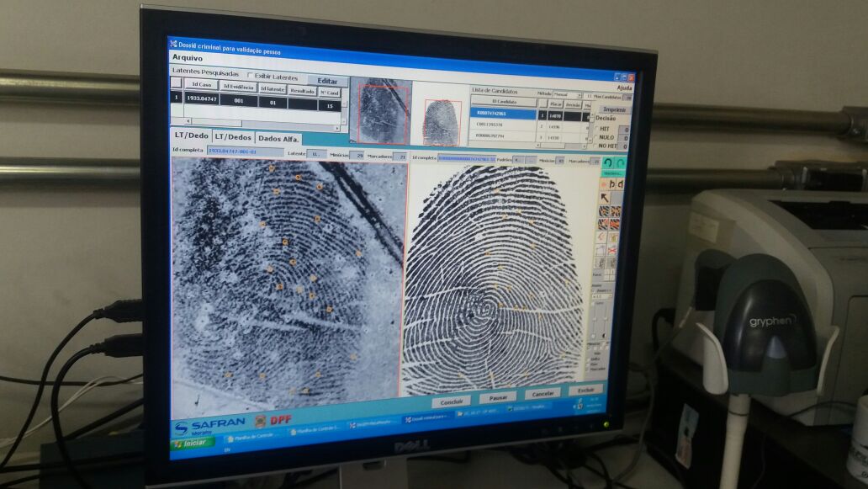Open the Arquivo menu
Image resolution: width=868 pixels, height=489 pixels.
[x=188, y=58]
